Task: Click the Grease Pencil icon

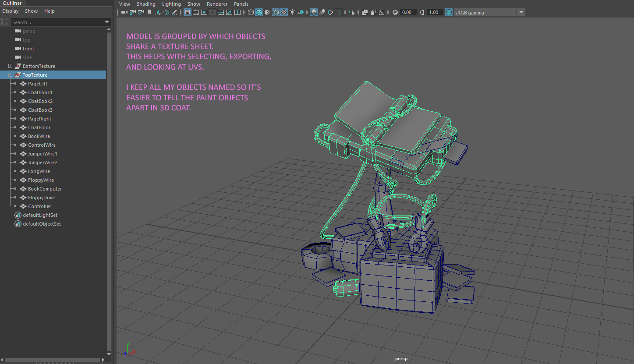Action: point(174,12)
